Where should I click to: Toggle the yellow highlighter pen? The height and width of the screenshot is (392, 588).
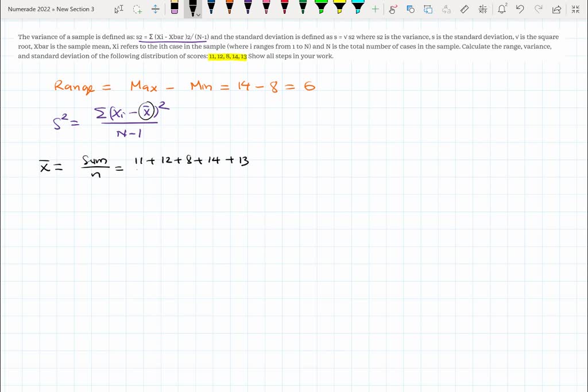(x=340, y=9)
